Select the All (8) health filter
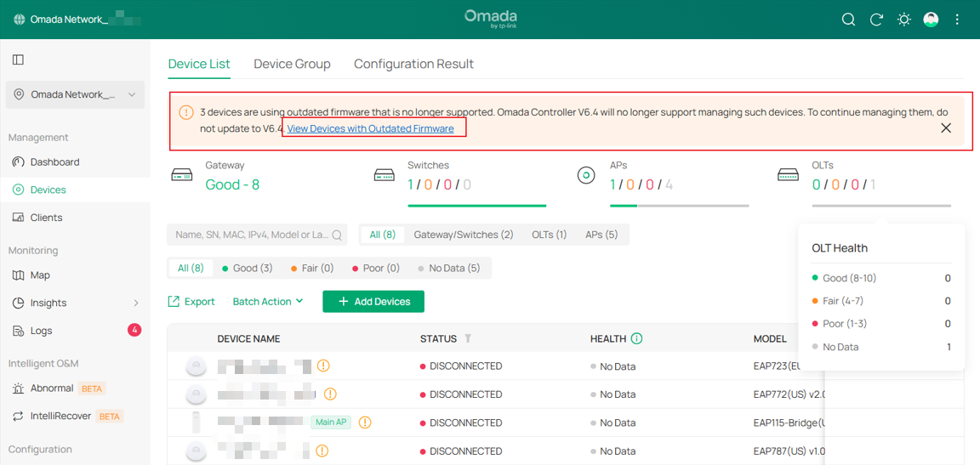Viewport: 980px width, 465px height. pos(191,268)
